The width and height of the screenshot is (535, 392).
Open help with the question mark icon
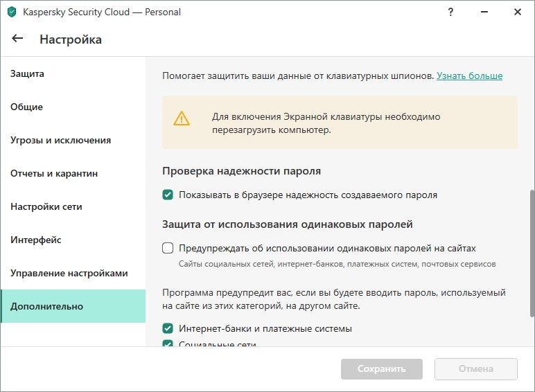[450, 12]
